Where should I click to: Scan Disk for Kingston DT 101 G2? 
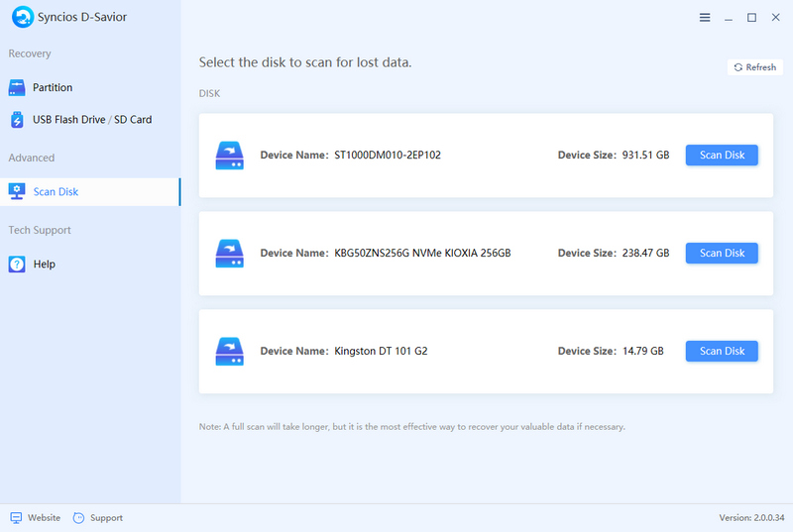[722, 352]
